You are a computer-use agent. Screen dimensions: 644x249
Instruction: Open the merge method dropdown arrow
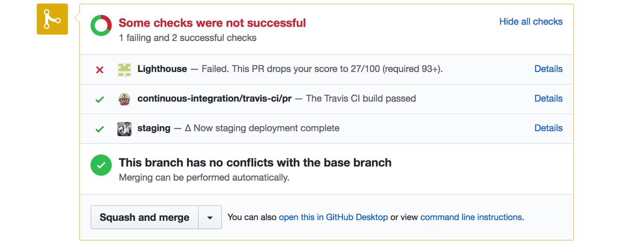(210, 218)
